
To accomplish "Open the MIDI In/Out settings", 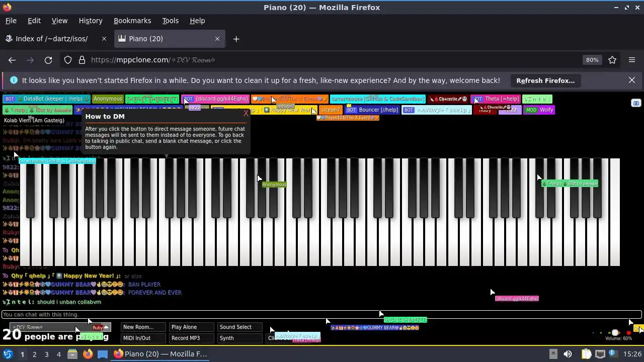I will click(x=142, y=338).
